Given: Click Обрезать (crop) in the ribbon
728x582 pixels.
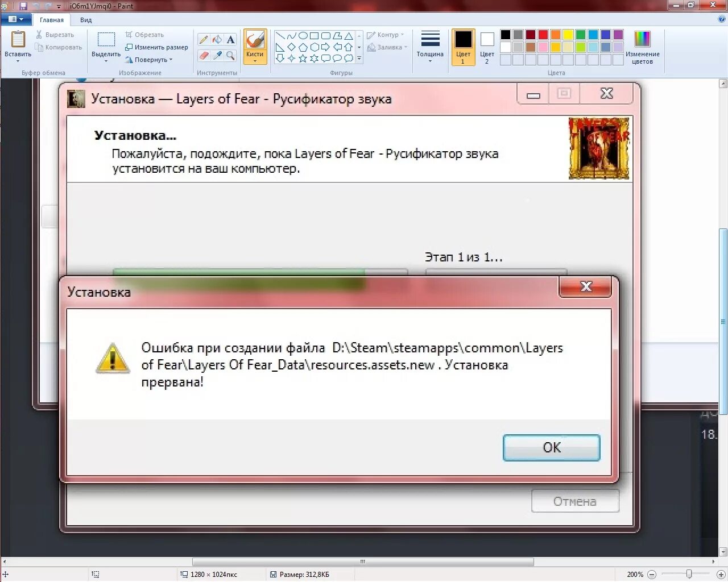Looking at the screenshot, I should tap(144, 35).
